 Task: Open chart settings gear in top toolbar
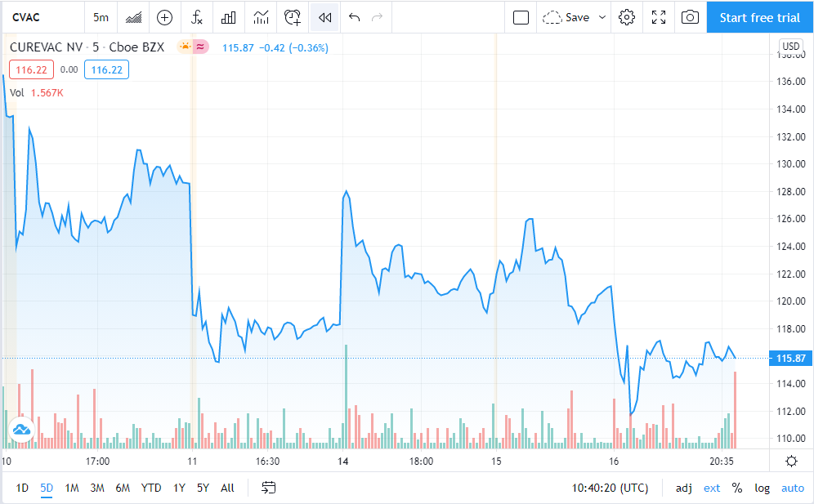click(627, 17)
